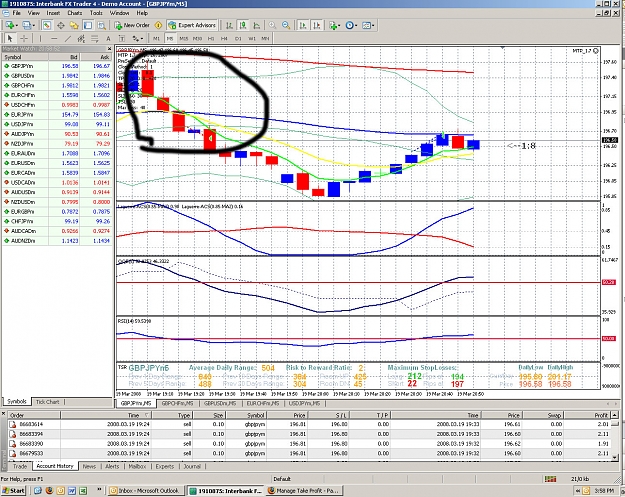Switch chart to line chart type
Viewport: 625px width, 497px height.
pyautogui.click(x=257, y=26)
